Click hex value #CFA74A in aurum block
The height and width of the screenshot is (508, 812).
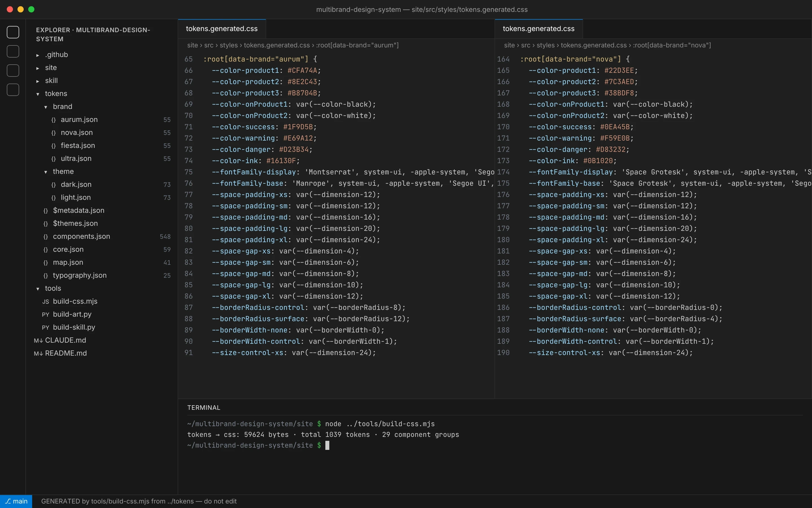(x=302, y=71)
